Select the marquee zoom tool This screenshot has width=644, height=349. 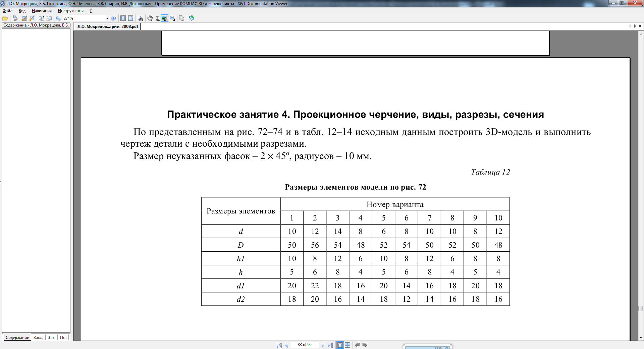[172, 18]
